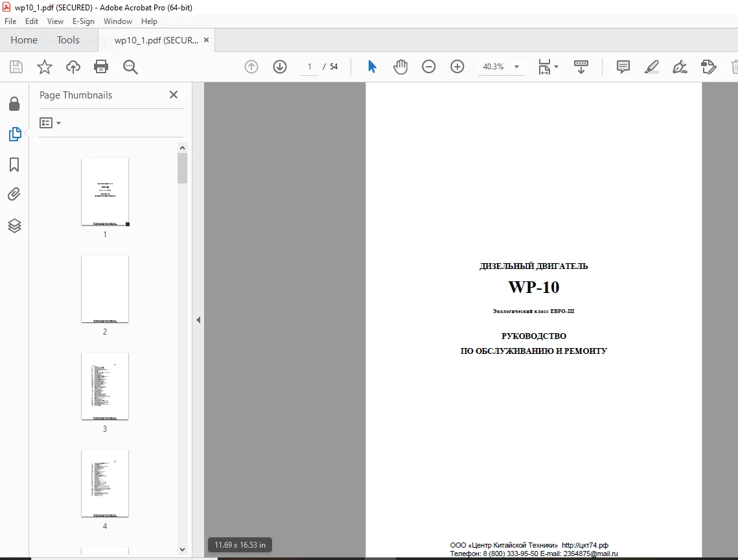Open the Window menu

(118, 21)
